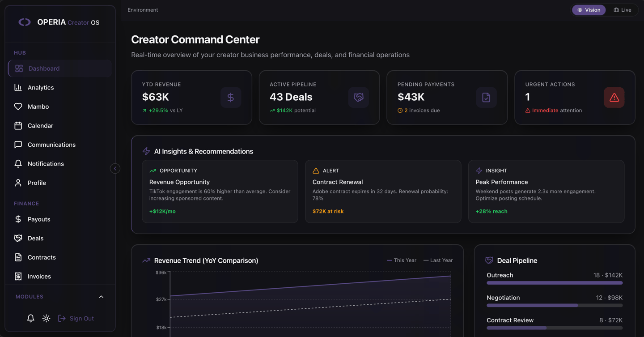The image size is (644, 337).
Task: Collapse the Modules section chevron
Action: pos(101,297)
